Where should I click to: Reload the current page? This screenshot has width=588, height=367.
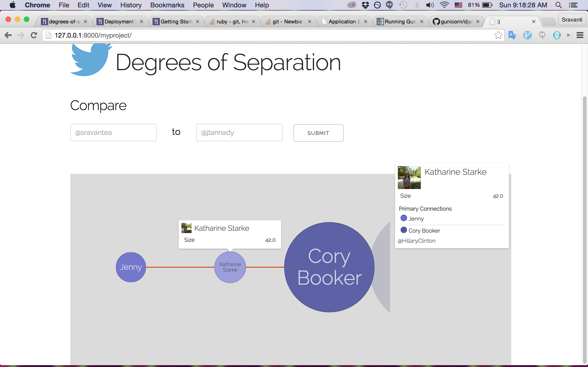(34, 35)
